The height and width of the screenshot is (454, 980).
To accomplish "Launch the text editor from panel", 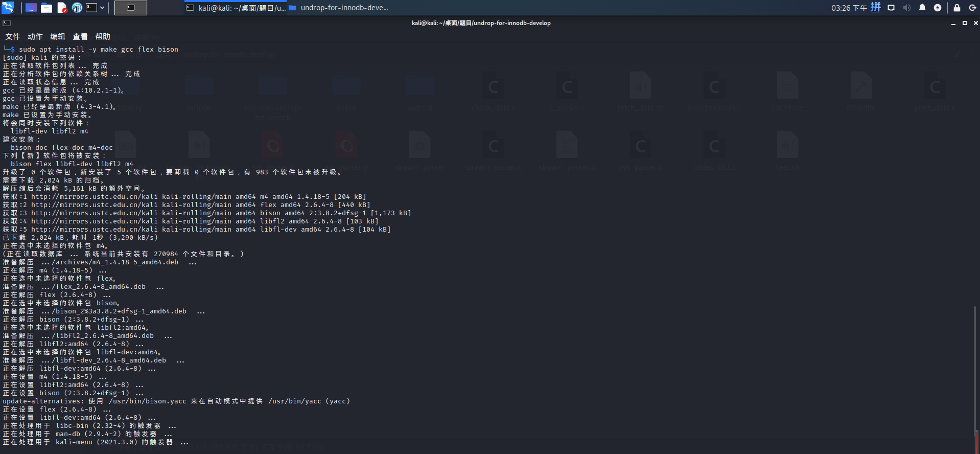I will click(62, 8).
